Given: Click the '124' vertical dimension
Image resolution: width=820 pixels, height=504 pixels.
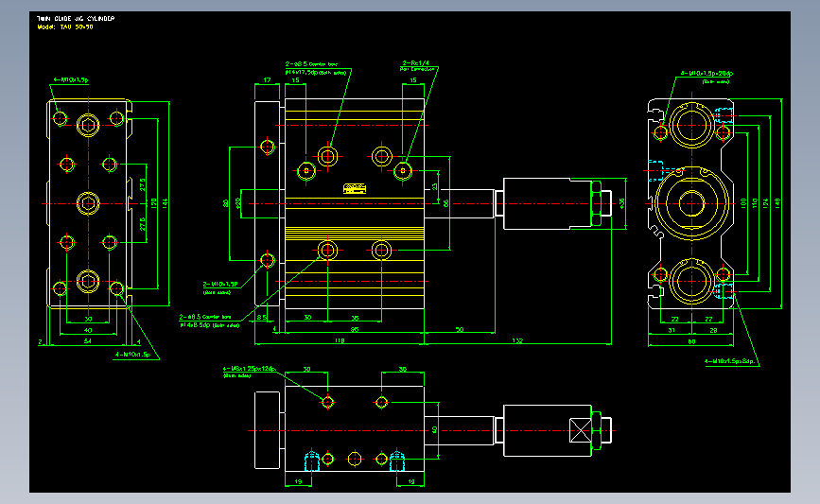Looking at the screenshot, I should click(x=765, y=203).
